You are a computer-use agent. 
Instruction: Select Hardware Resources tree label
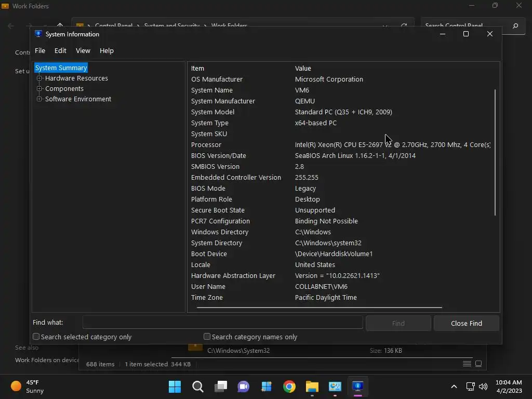[76, 78]
